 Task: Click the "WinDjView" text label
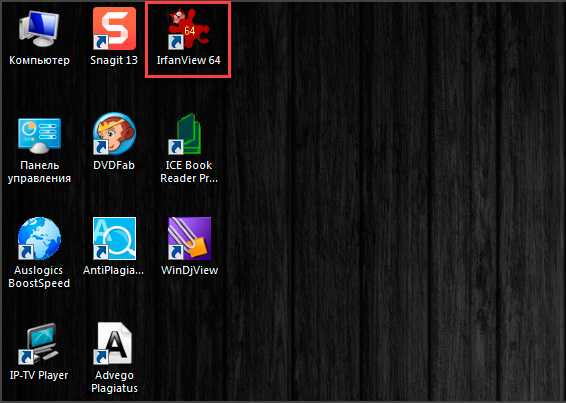point(190,270)
